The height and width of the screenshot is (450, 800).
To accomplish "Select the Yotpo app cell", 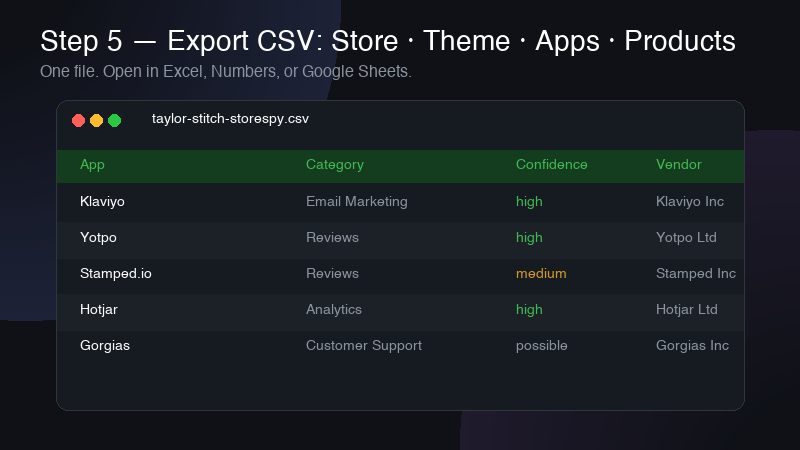I will coord(98,238).
